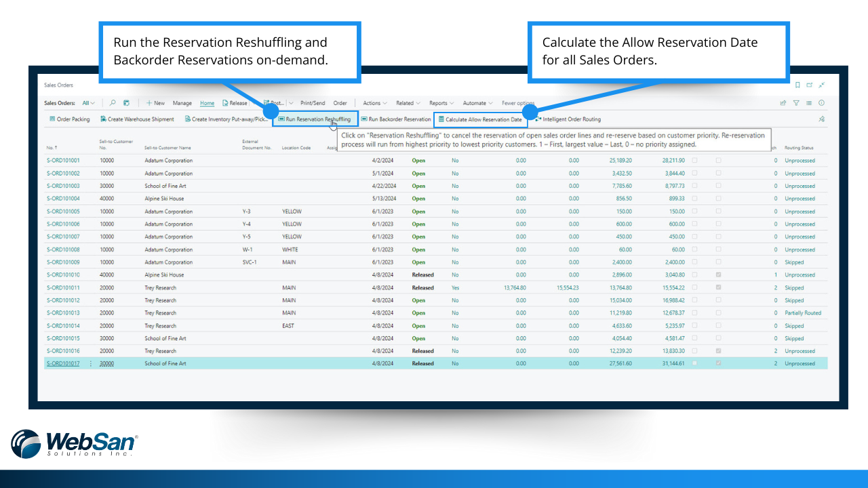Click the WHITE location code cell
The width and height of the screenshot is (868, 488).
click(x=291, y=249)
